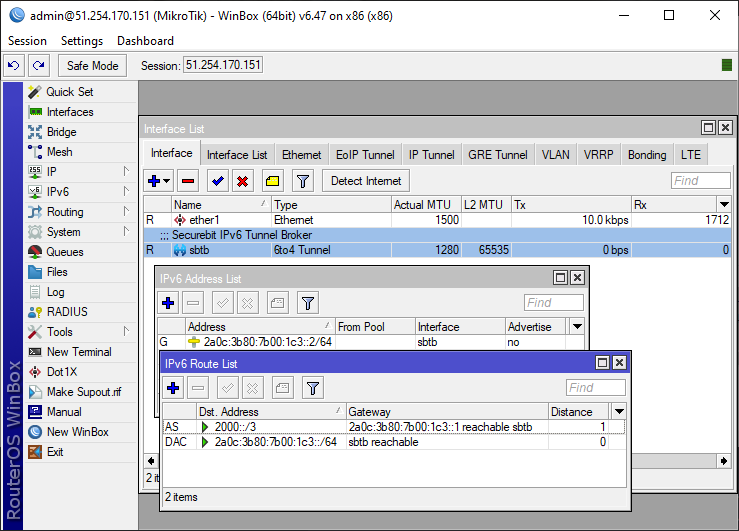The image size is (739, 531).
Task: Switch to Ethernet tab
Action: [302, 155]
